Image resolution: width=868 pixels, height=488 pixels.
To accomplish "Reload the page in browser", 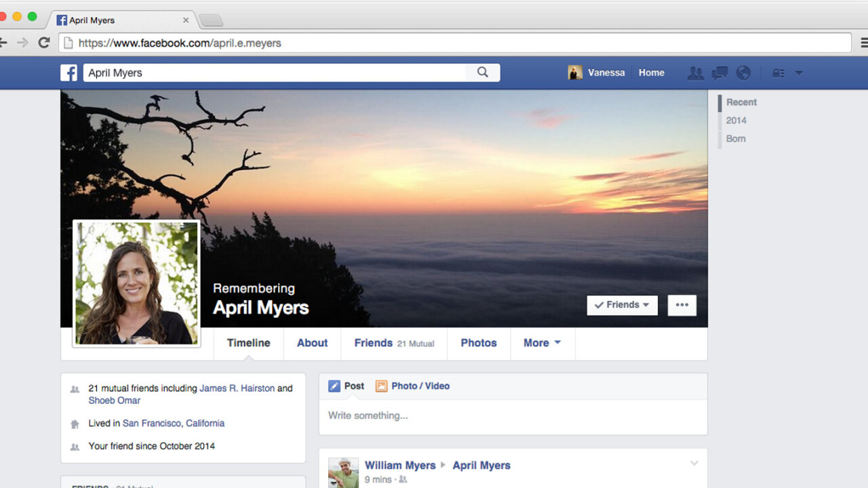I will [44, 43].
